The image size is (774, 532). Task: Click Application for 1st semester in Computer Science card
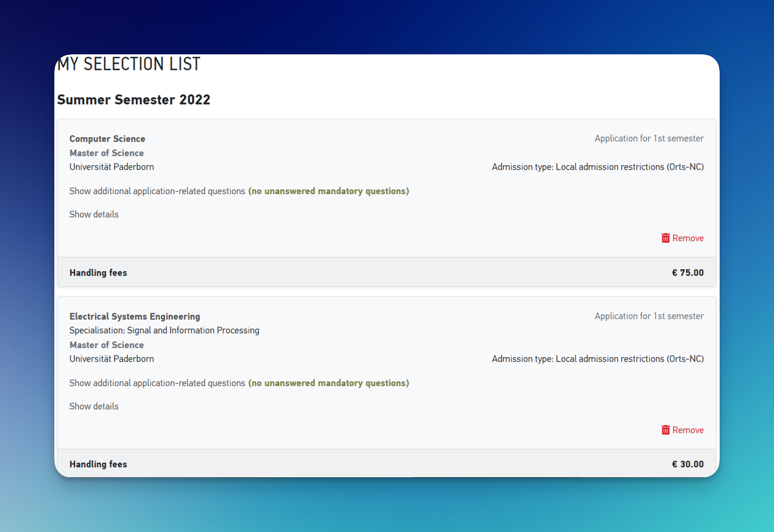[x=649, y=138]
